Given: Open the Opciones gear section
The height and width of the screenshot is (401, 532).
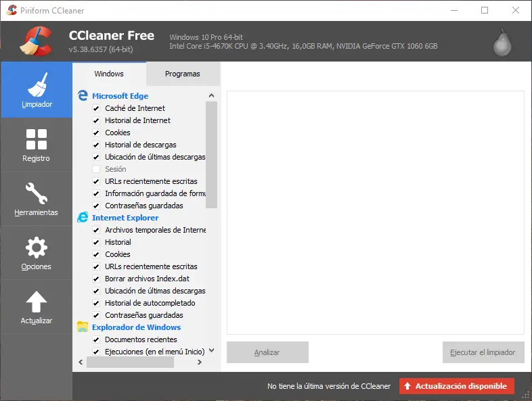Looking at the screenshot, I should tap(37, 253).
